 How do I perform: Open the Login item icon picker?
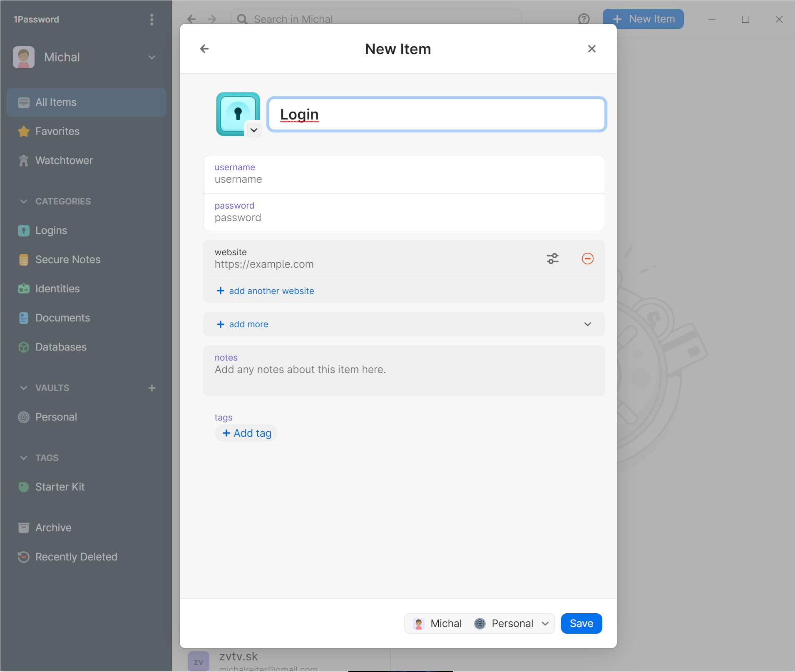click(253, 130)
